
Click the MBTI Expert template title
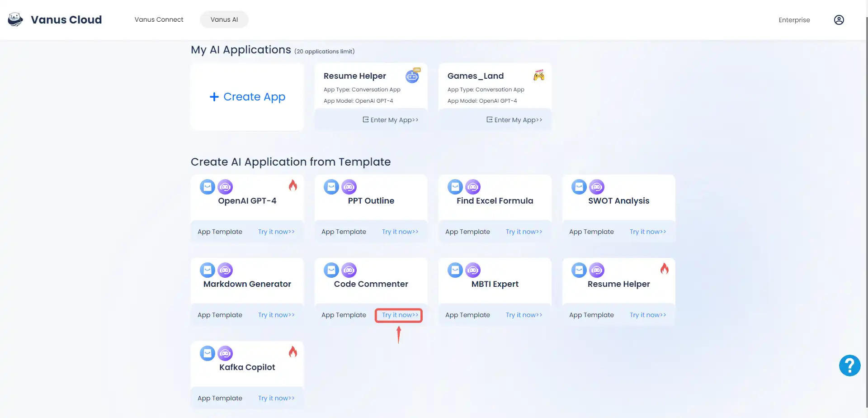coord(495,284)
